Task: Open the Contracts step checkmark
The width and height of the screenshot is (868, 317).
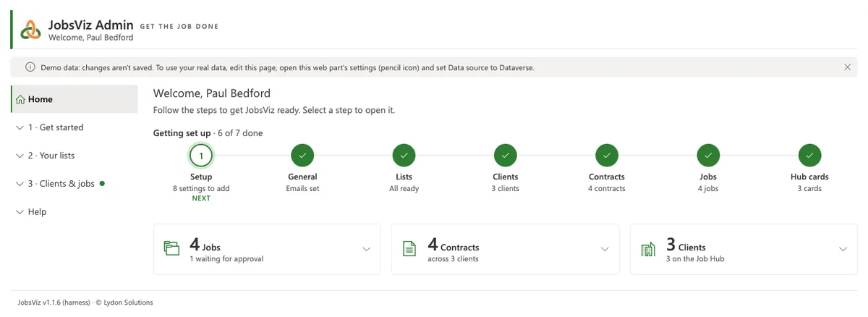Action: pos(606,155)
